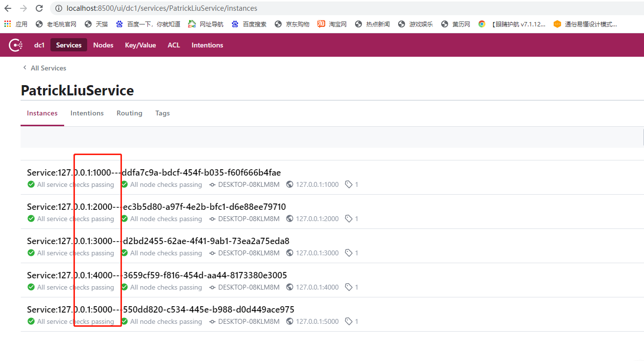Click the tag icon in the port 5000 row
This screenshot has height=361, width=644.
pyautogui.click(x=349, y=321)
